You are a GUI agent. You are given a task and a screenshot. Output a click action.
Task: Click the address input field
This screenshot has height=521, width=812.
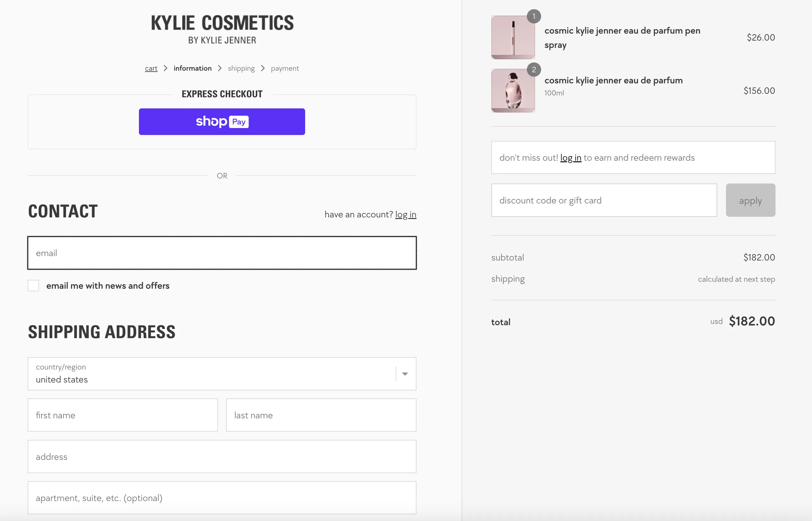pyautogui.click(x=222, y=457)
